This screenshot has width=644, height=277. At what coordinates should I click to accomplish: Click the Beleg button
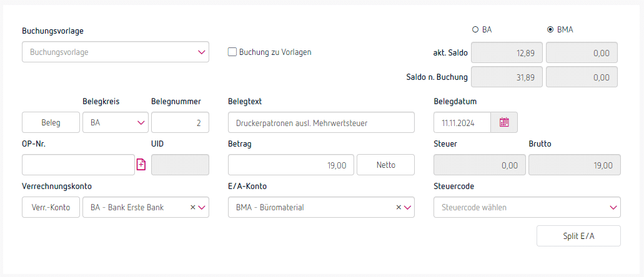coord(51,123)
